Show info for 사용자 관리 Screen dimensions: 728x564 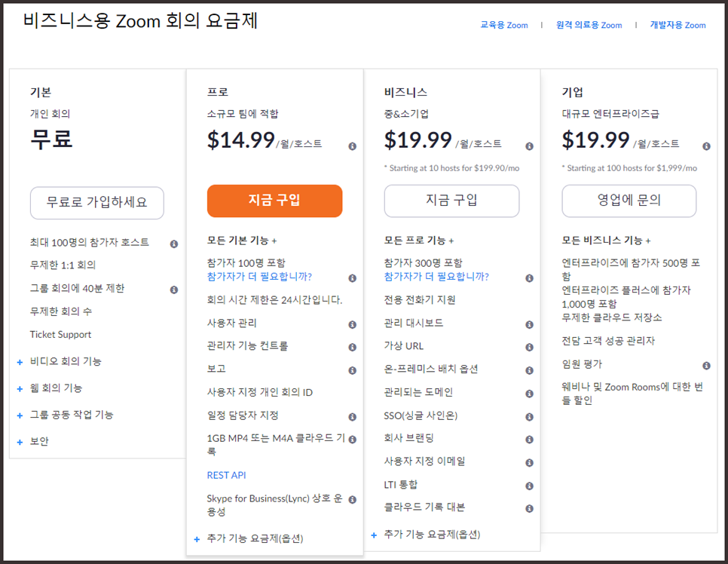point(353,325)
